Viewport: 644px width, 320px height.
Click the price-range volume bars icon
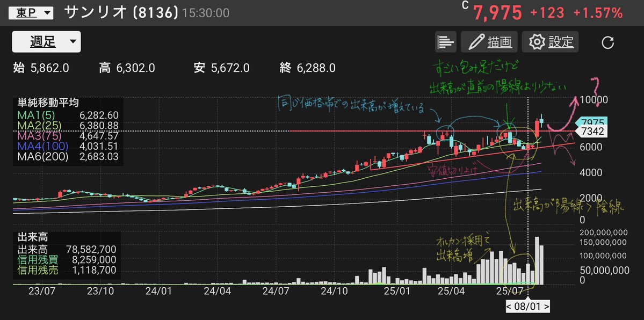click(x=446, y=42)
